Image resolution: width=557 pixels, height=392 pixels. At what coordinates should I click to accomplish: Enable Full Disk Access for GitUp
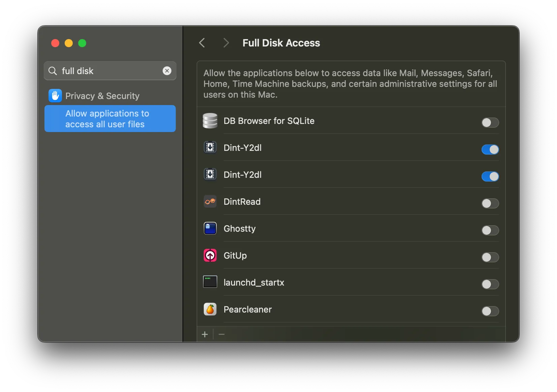coord(490,257)
